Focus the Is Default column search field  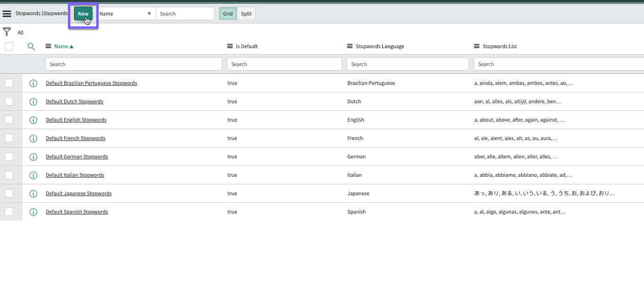pos(284,64)
